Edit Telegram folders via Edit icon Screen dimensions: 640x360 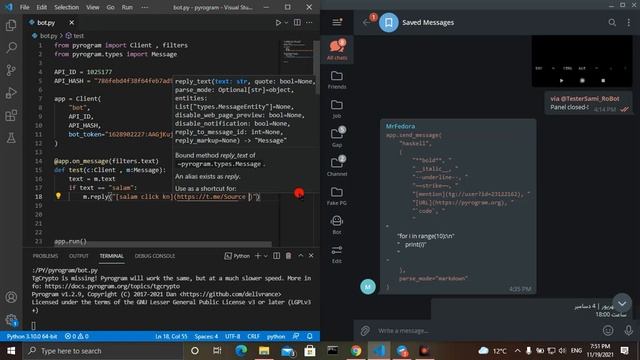337,254
